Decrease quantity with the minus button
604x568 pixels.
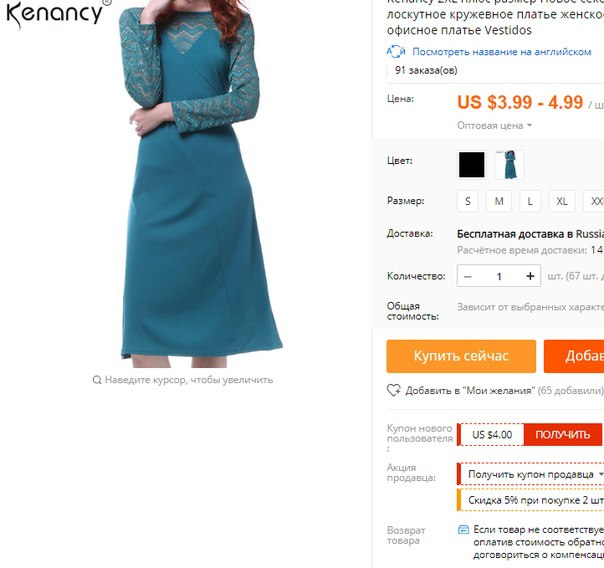click(x=468, y=276)
